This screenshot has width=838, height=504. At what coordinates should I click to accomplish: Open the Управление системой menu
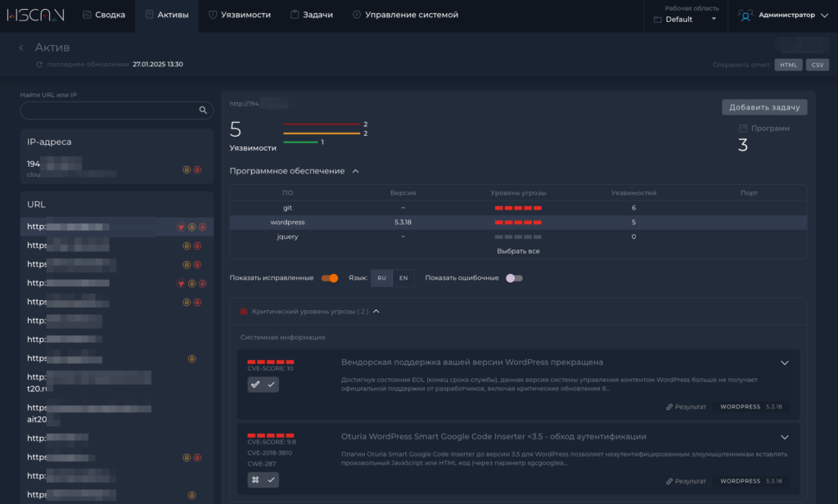[x=405, y=15]
